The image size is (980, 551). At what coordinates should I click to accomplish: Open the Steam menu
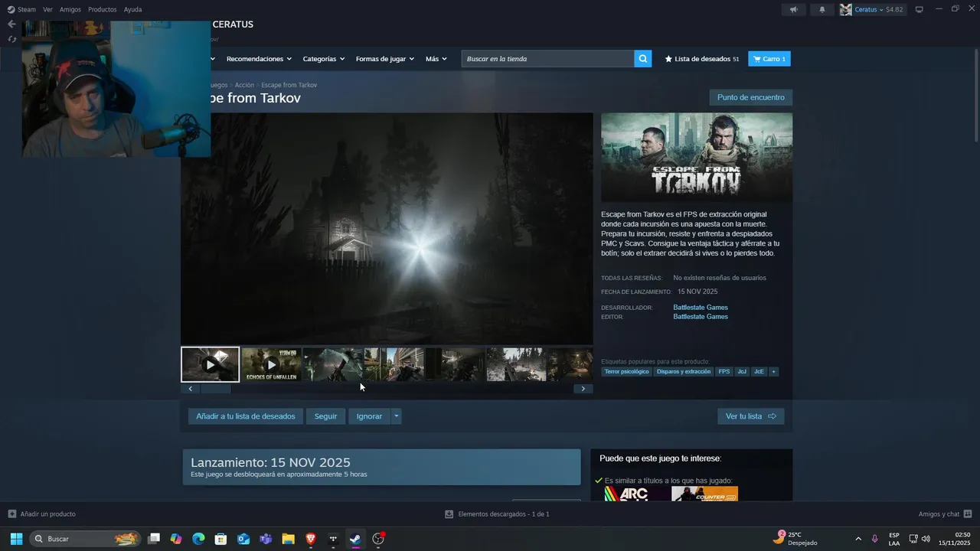[21, 9]
